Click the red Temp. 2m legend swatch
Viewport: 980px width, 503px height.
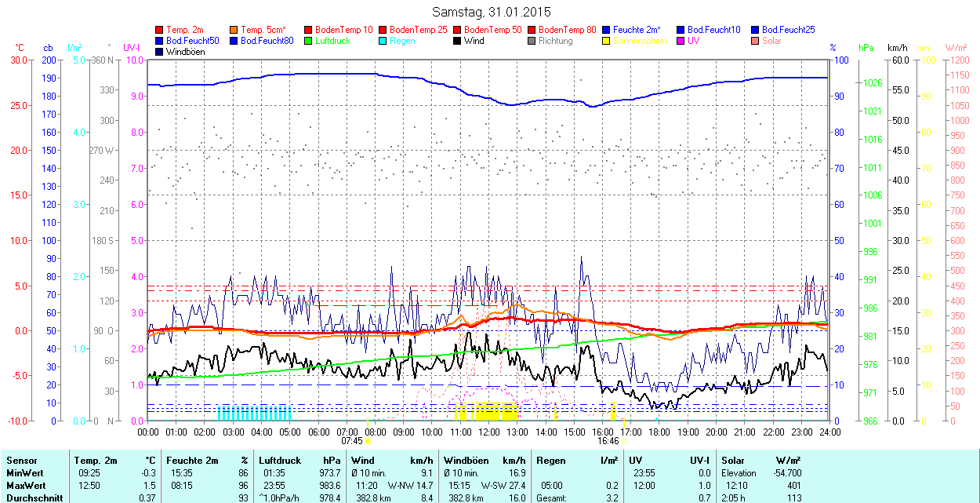(160, 30)
